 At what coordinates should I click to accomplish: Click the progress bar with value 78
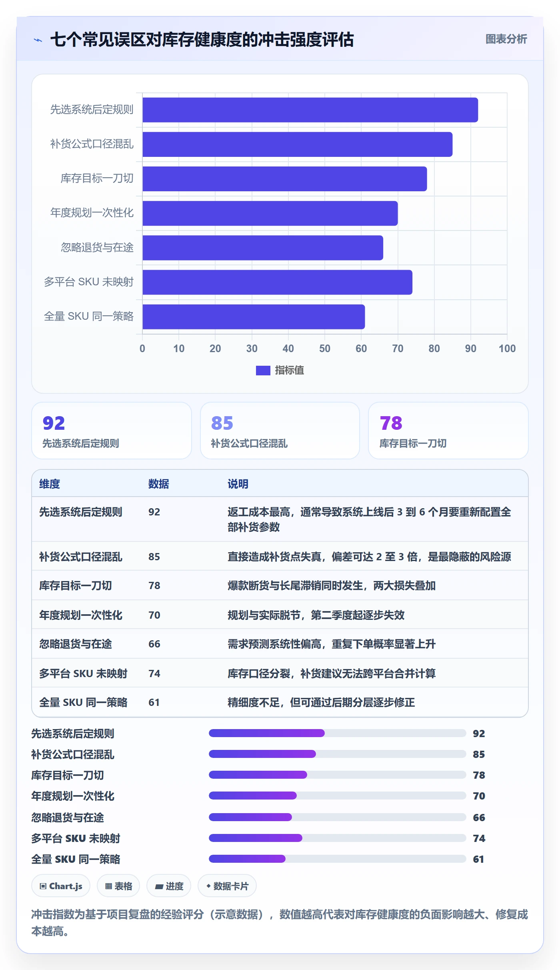337,775
